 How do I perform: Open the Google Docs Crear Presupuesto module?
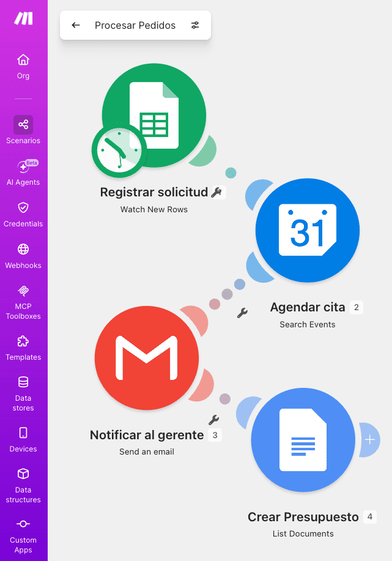(303, 440)
